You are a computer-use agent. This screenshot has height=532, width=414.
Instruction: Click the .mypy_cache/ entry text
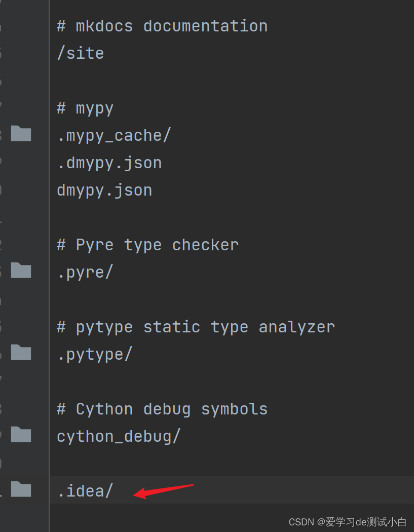click(114, 135)
